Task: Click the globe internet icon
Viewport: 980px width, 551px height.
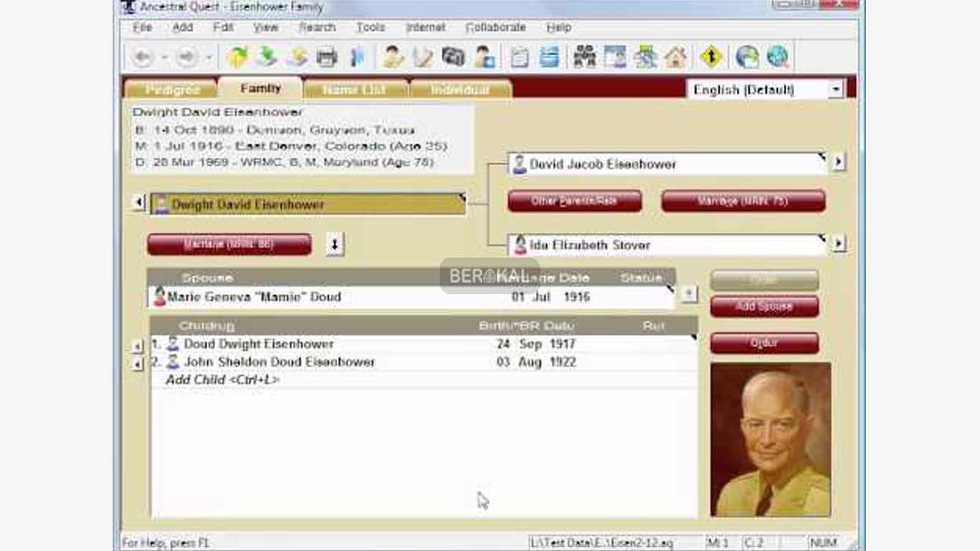Action: click(x=748, y=57)
